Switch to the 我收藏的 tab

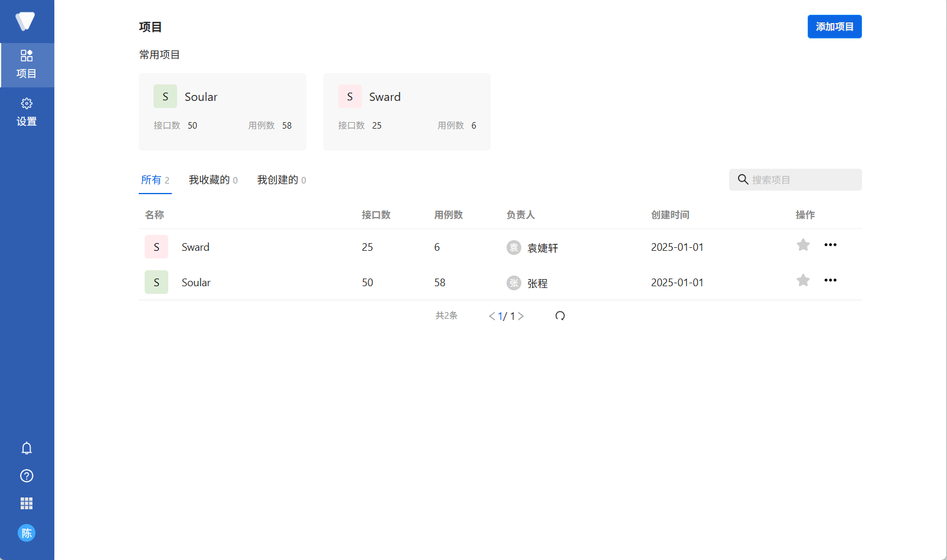[x=209, y=180]
